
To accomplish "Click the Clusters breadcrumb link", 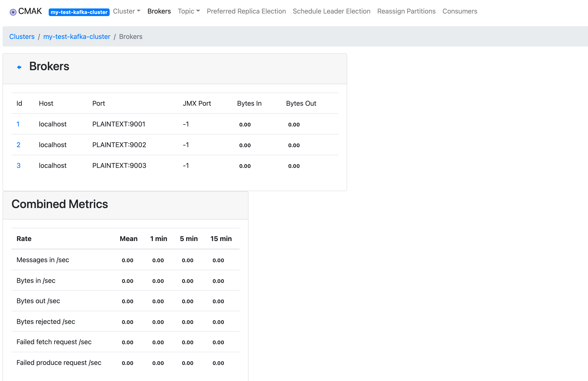I will point(22,37).
